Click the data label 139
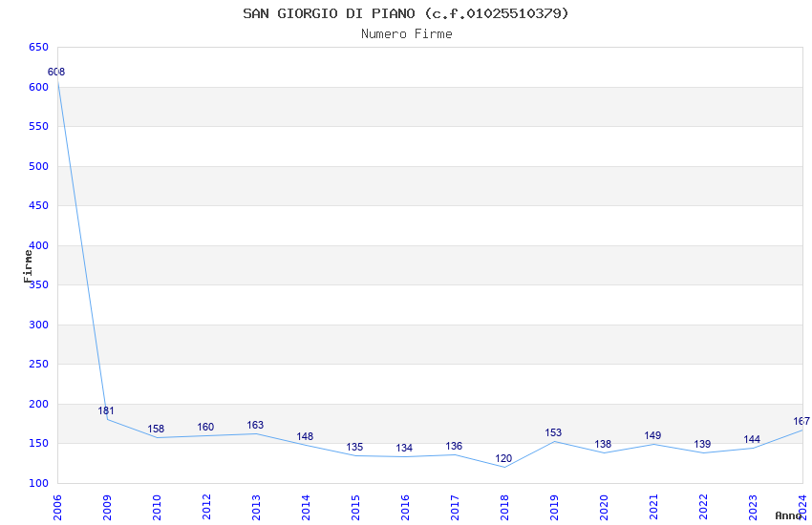812x525 pixels. coord(702,444)
